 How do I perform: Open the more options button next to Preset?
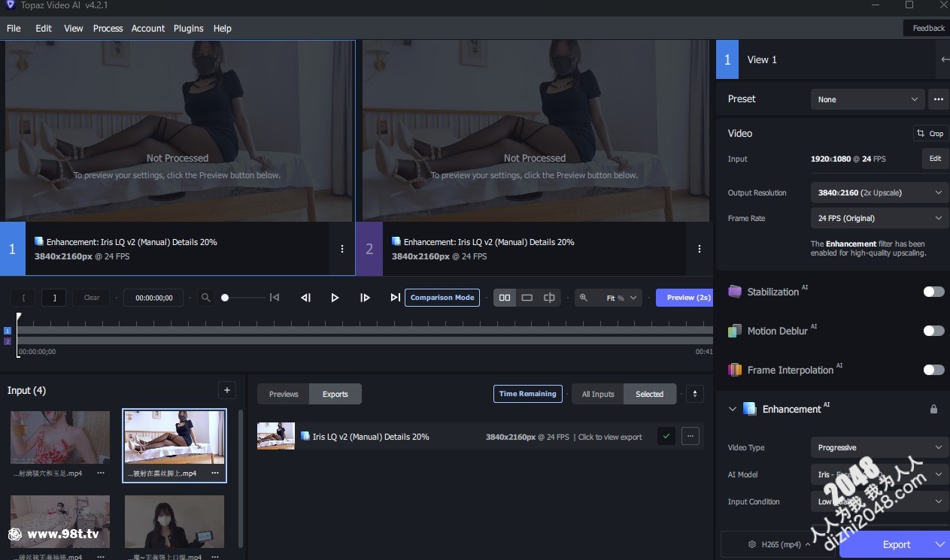click(937, 99)
